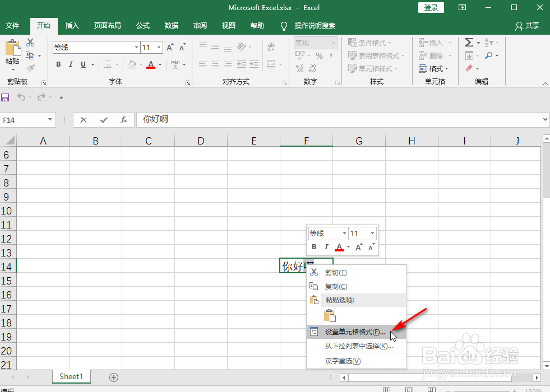Click the Cut scissors icon in ribbon
550x392 pixels.
coord(30,43)
